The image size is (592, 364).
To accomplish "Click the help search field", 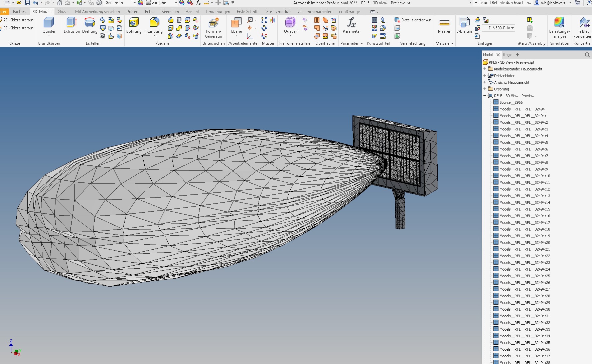I will pyautogui.click(x=502, y=3).
